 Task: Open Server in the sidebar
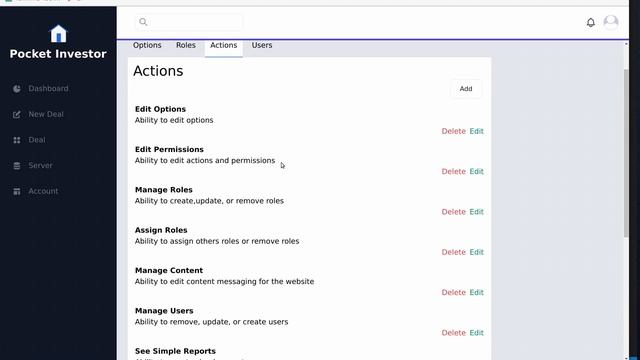40,166
